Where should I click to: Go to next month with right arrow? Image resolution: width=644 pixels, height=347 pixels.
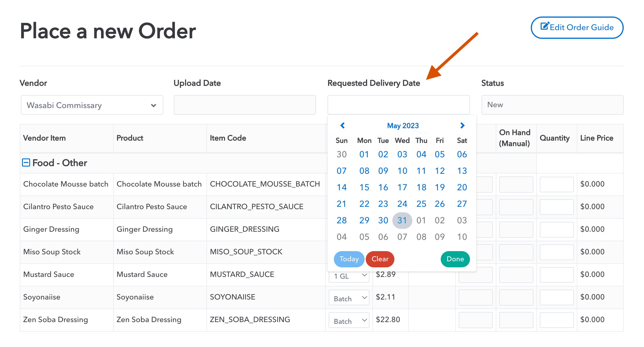click(x=462, y=125)
